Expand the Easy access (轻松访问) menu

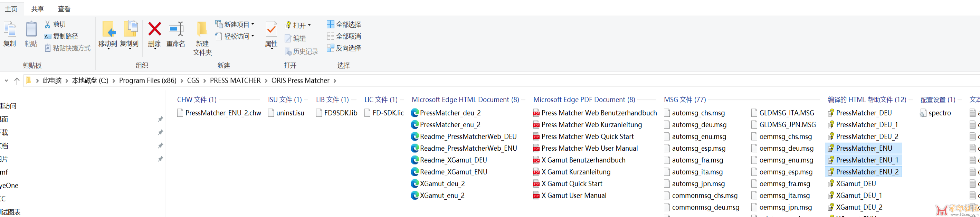[253, 36]
